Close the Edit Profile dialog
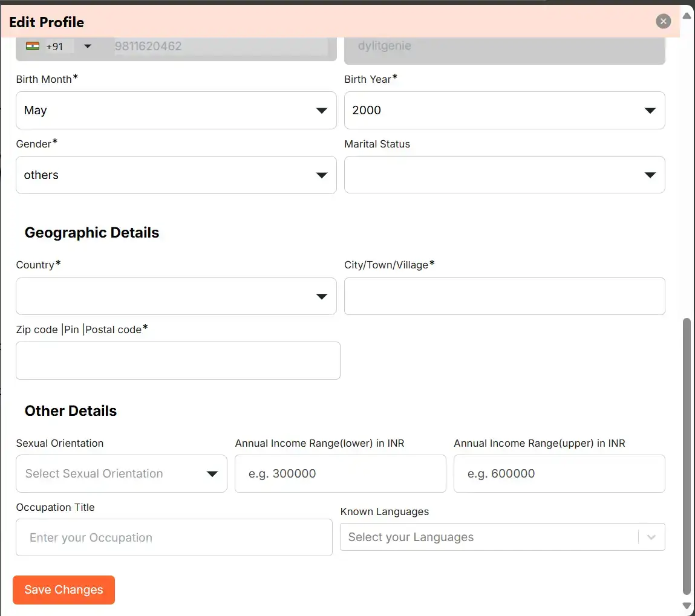 point(664,22)
